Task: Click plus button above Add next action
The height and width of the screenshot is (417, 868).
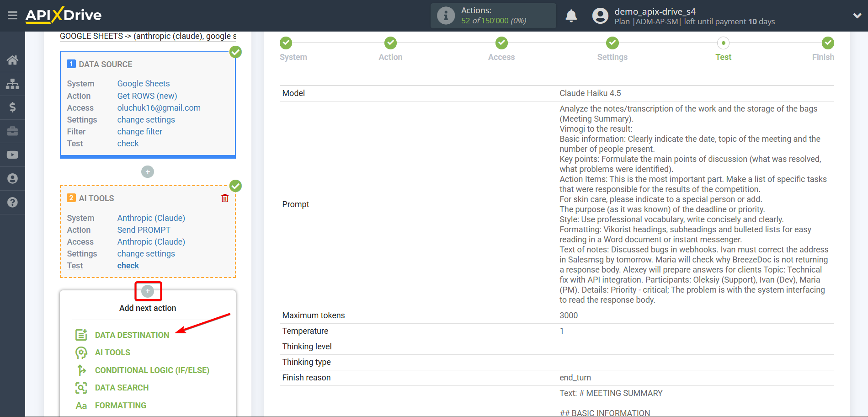Action: click(148, 291)
